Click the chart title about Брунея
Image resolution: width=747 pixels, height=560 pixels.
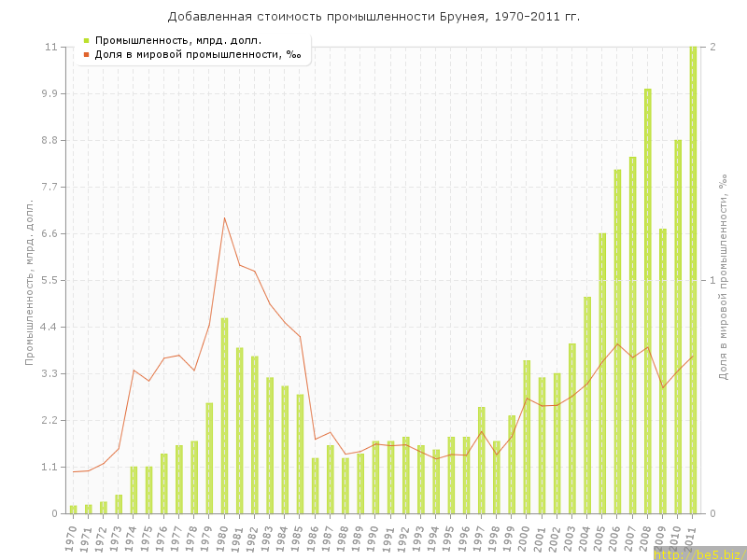pos(373,16)
